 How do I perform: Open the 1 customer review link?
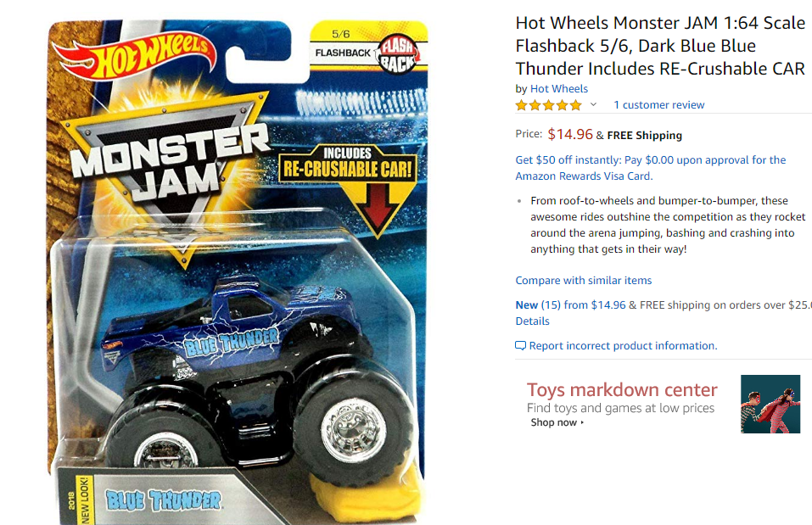(x=658, y=104)
